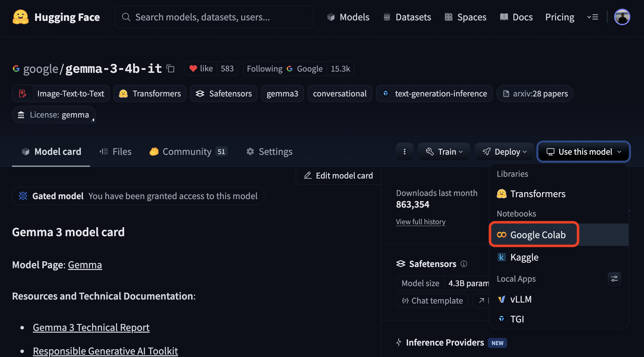Toggle like on the model

tap(201, 68)
